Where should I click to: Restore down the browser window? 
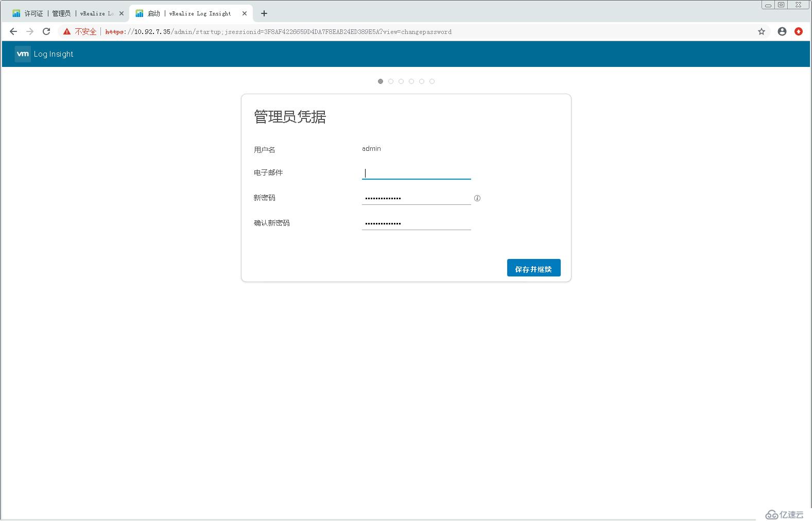(x=781, y=5)
